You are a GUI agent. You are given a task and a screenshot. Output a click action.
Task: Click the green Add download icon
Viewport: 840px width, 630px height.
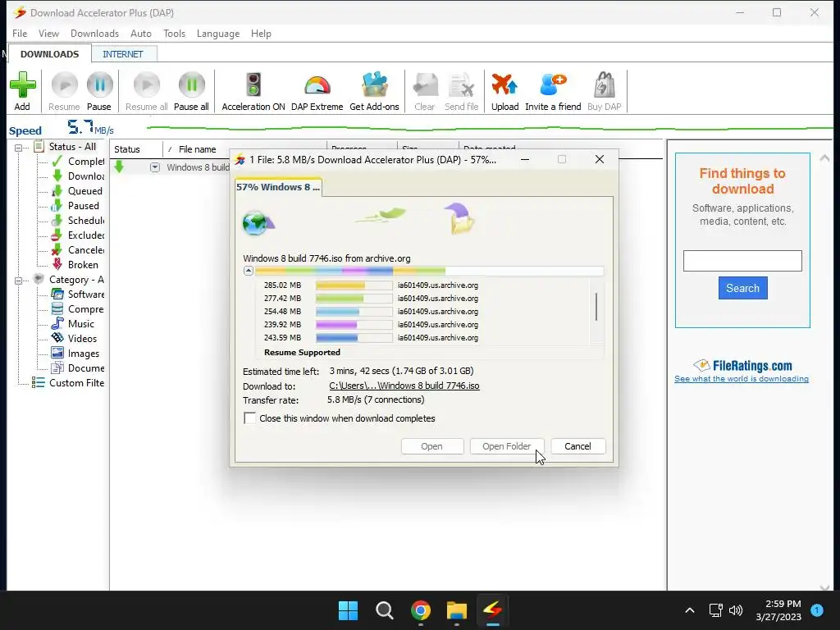click(22, 85)
